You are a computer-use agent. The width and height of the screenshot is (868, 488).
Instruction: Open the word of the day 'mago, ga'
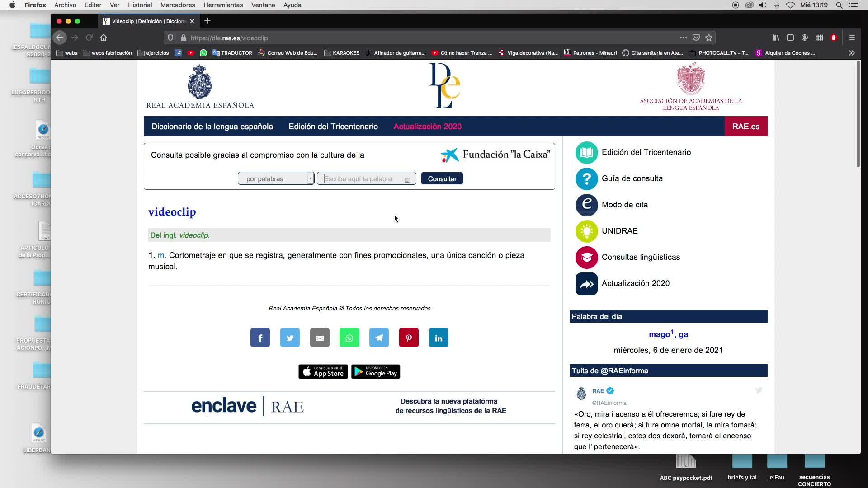[x=668, y=335]
